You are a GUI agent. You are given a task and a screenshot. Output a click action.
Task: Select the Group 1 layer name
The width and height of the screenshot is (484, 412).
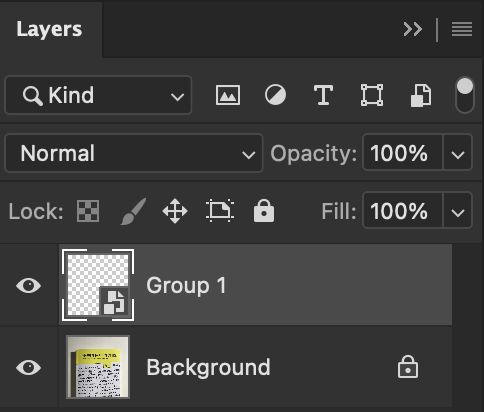coord(186,286)
